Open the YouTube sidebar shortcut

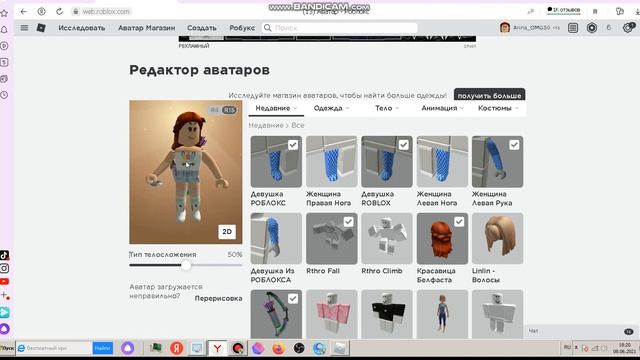point(4,281)
